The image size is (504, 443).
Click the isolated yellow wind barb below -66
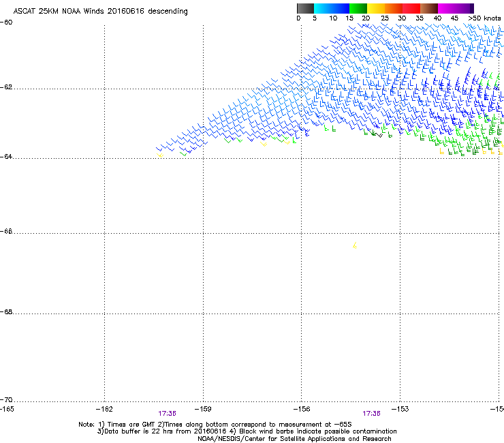tap(355, 245)
